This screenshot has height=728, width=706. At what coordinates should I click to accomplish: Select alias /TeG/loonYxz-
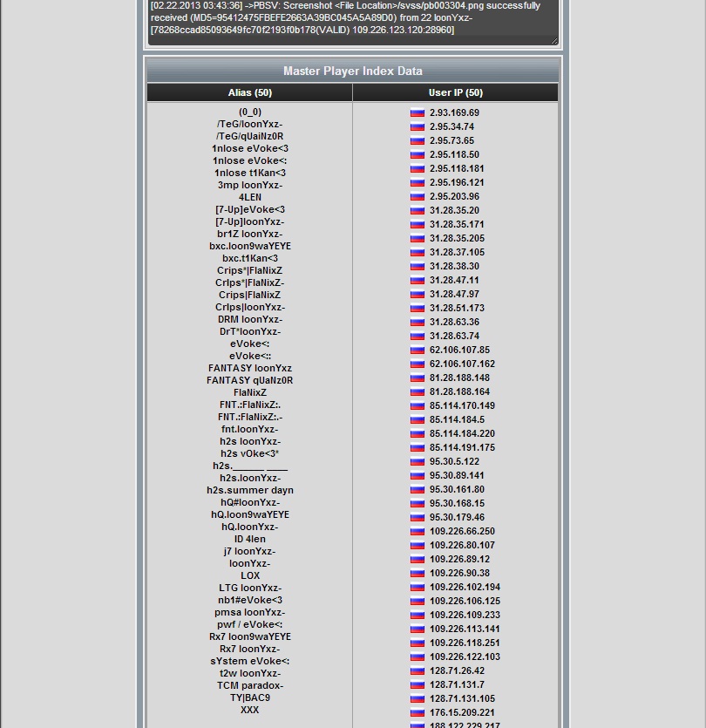250,124
